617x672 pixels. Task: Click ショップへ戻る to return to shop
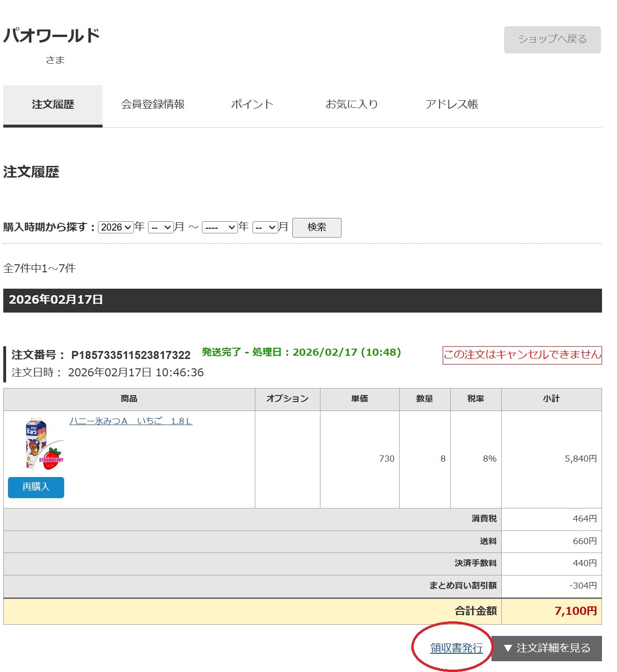(x=551, y=39)
